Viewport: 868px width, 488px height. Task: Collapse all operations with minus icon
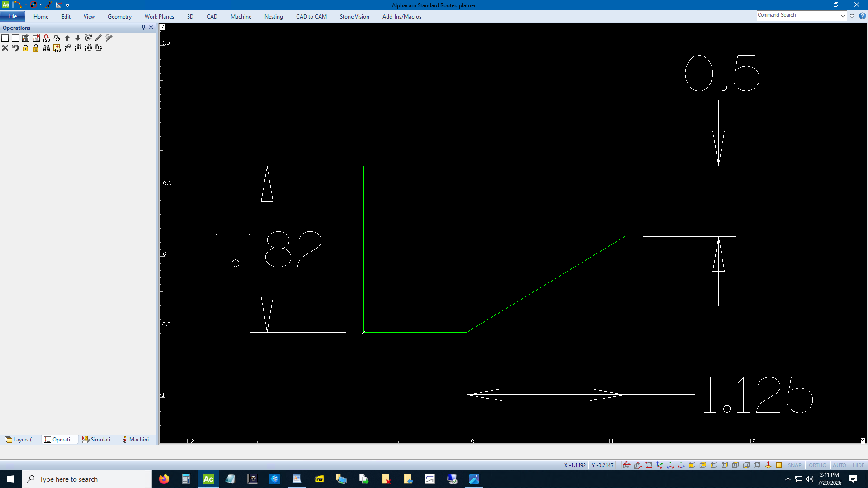pos(15,38)
